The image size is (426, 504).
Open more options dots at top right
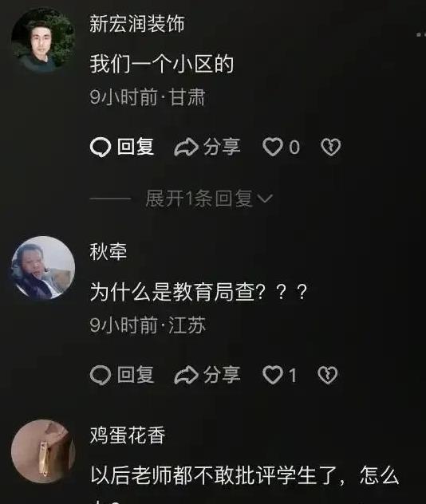421,34
